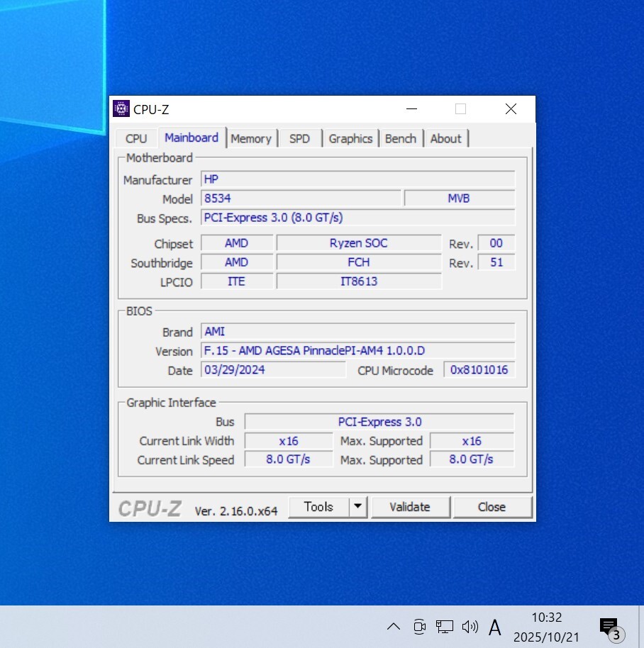
Task: Open the network status tray icon
Action: tap(445, 626)
